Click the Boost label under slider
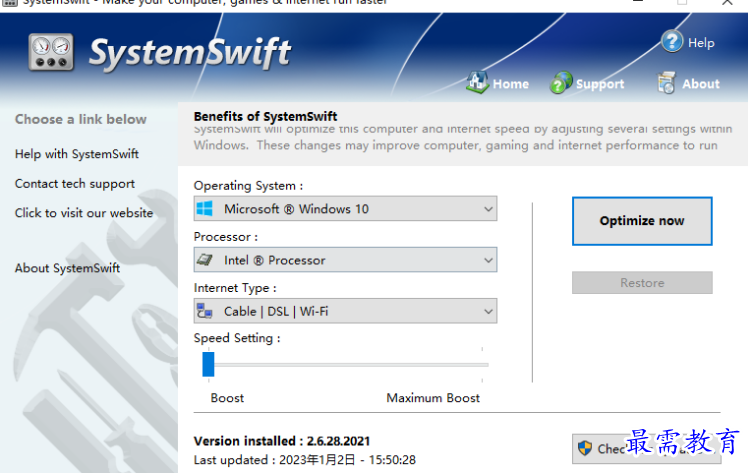 [x=227, y=398]
